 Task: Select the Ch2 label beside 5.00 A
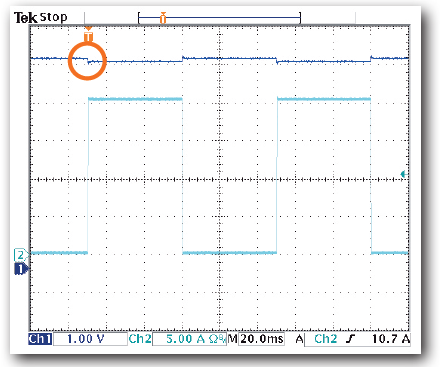pyautogui.click(x=140, y=339)
